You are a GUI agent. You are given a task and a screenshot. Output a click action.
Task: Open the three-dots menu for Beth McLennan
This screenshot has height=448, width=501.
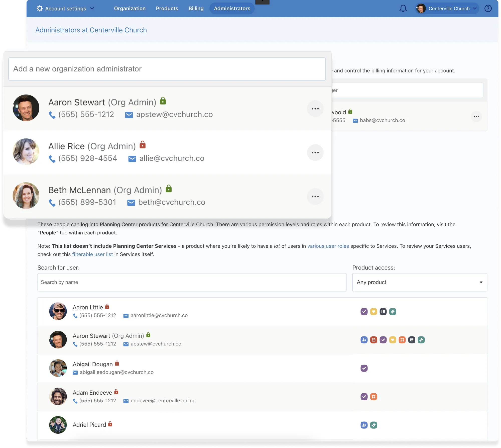315,197
